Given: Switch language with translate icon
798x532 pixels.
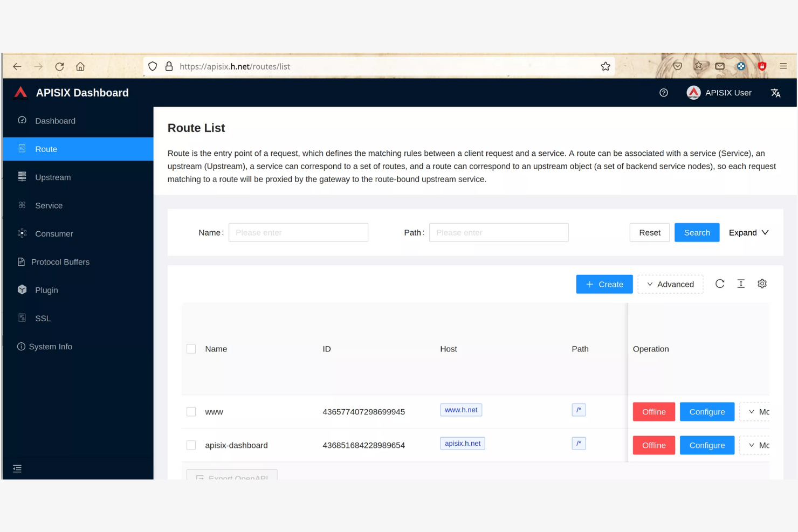Looking at the screenshot, I should tap(776, 93).
